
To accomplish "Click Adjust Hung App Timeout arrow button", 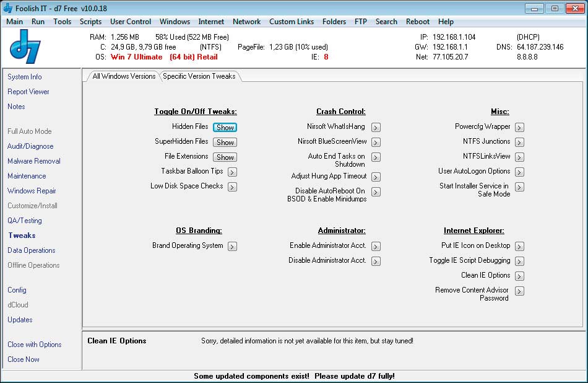I will [376, 177].
